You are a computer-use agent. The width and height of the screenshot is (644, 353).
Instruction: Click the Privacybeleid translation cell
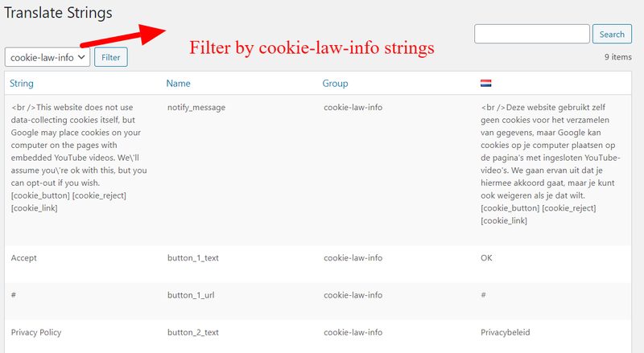coord(506,332)
